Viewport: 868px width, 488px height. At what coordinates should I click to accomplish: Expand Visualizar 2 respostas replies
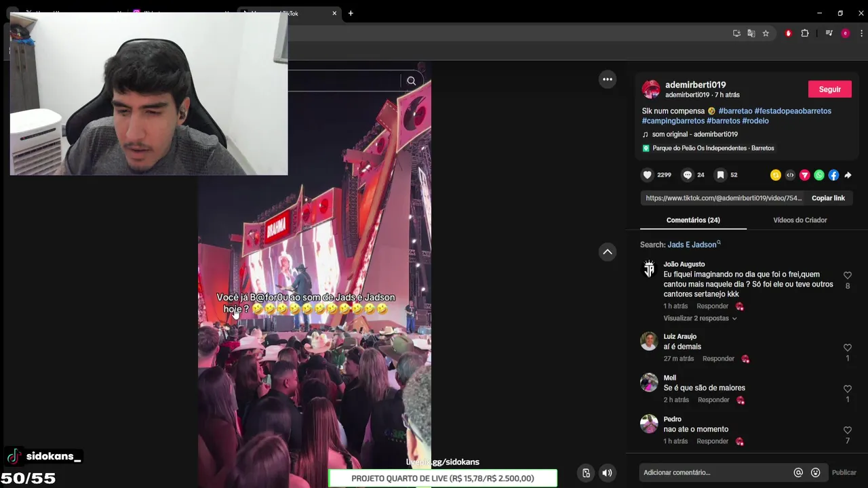700,319
